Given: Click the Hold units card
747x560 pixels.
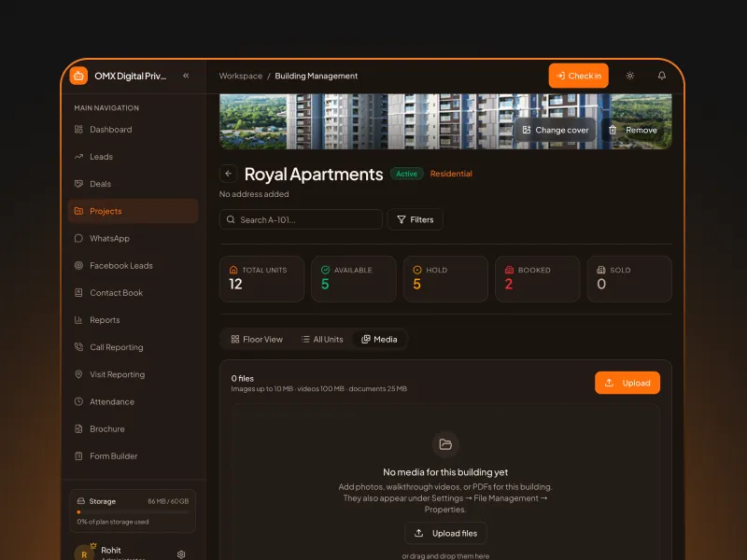Looking at the screenshot, I should (445, 279).
